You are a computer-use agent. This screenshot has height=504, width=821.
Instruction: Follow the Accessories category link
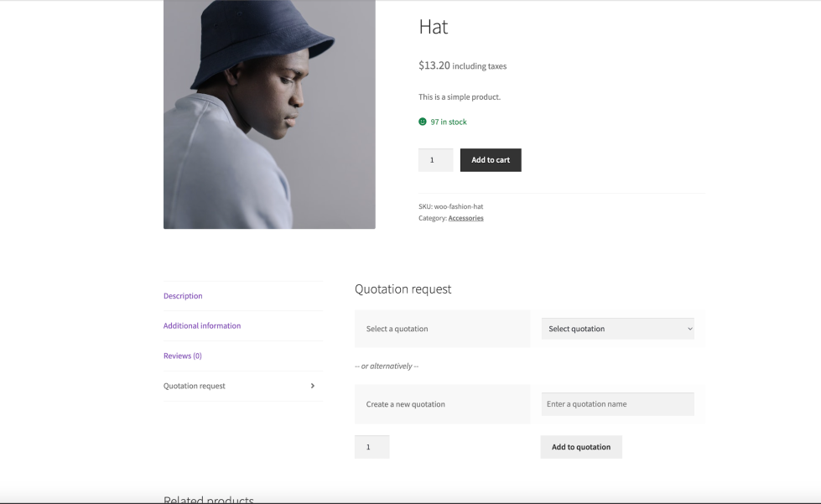tap(465, 218)
